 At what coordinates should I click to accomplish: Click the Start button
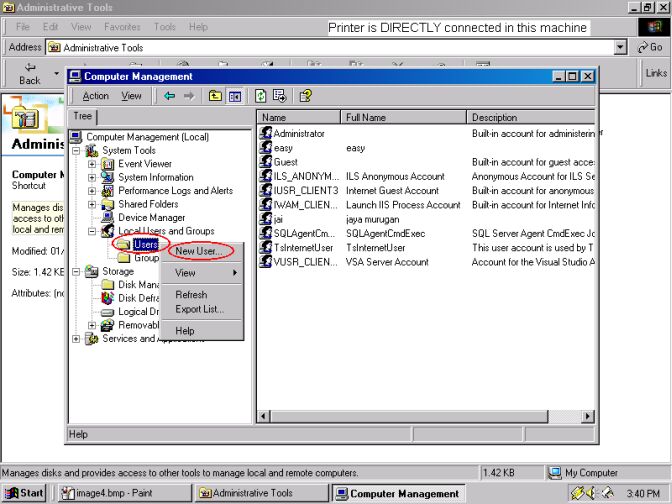coord(25,493)
